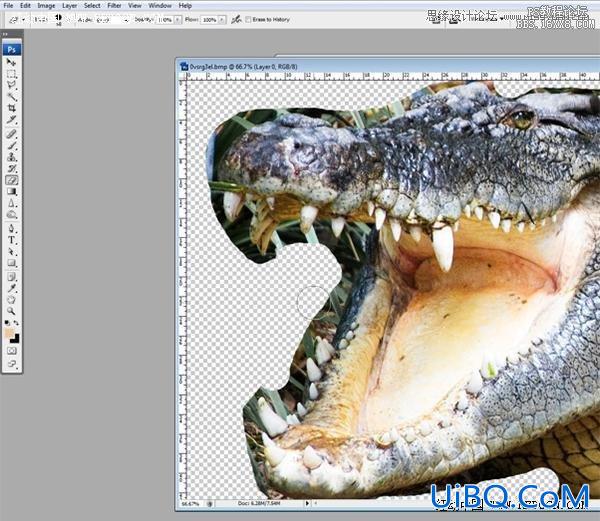The width and height of the screenshot is (600, 521).
Task: Open the View menu
Action: 135,5
